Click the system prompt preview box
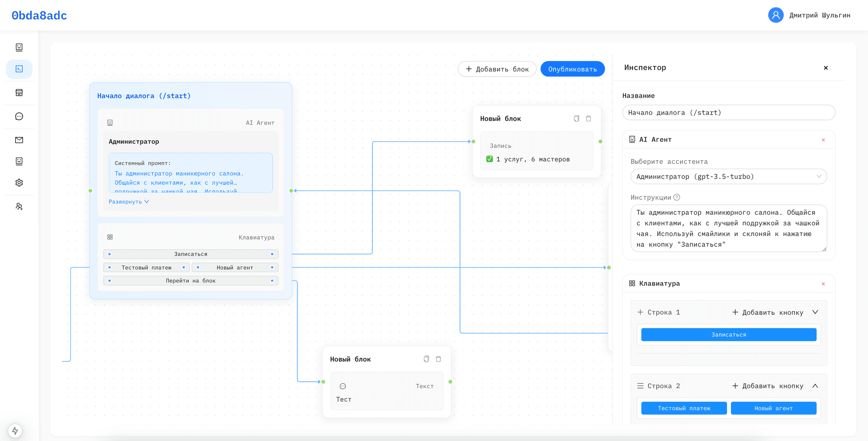The image size is (868, 441). point(191,173)
